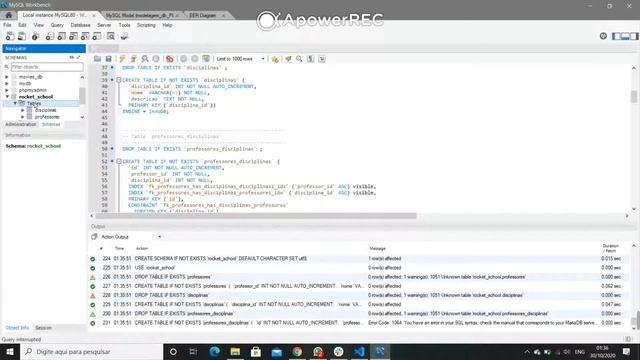Click the create new view toolbar icon

tap(73, 36)
